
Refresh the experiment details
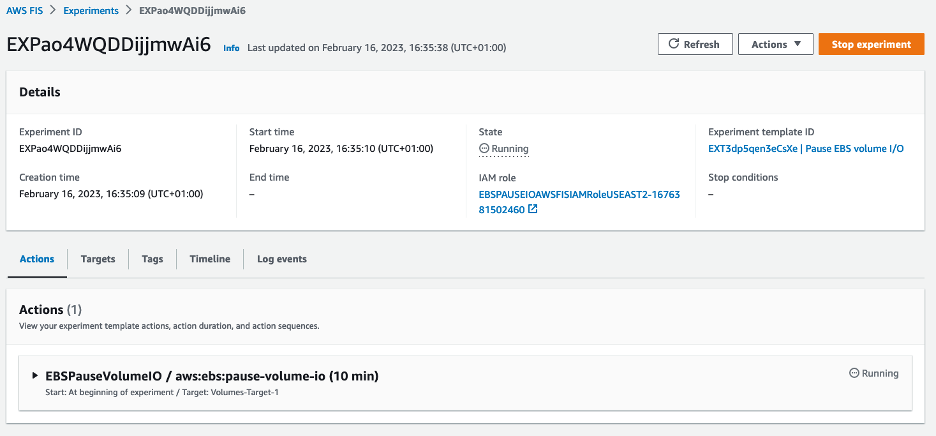(x=695, y=44)
